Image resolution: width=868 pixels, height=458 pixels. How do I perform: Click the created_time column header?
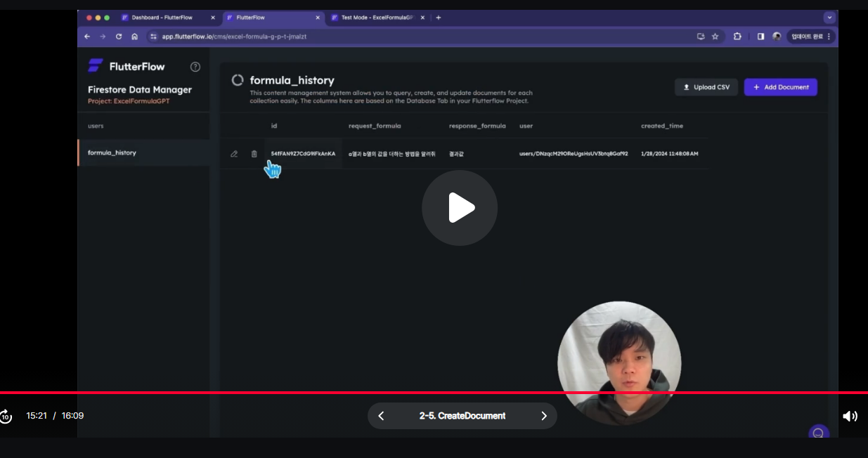[x=661, y=126]
